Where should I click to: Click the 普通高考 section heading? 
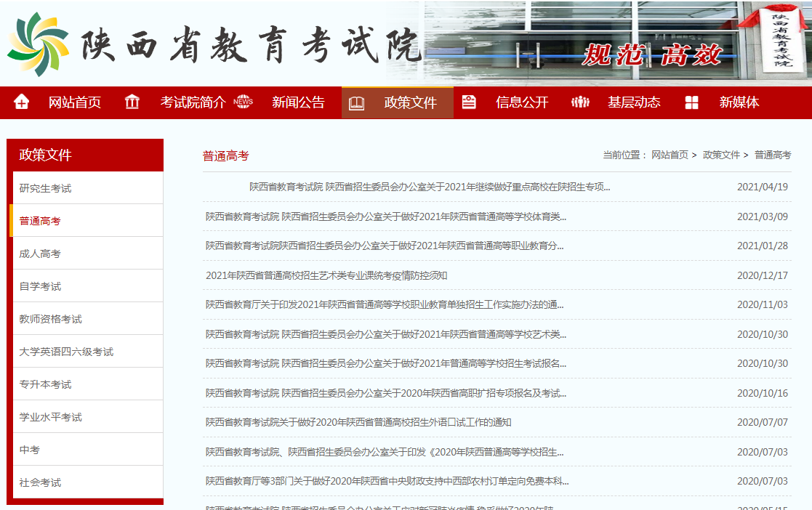tap(226, 156)
